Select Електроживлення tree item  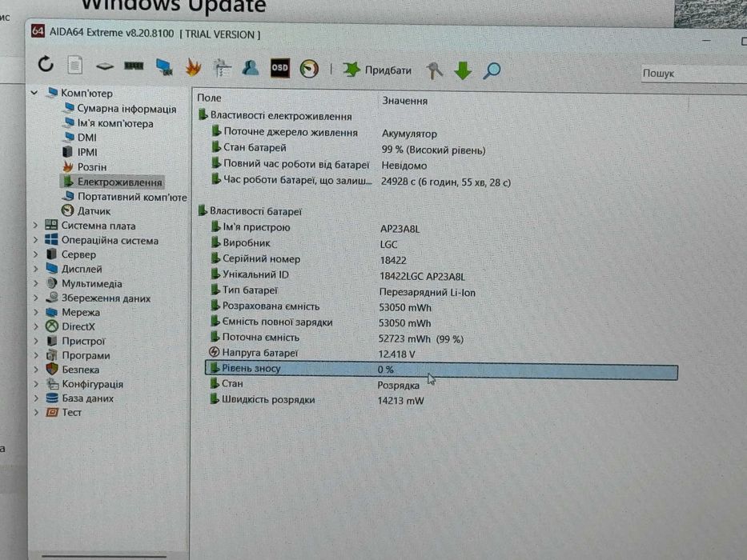[119, 182]
